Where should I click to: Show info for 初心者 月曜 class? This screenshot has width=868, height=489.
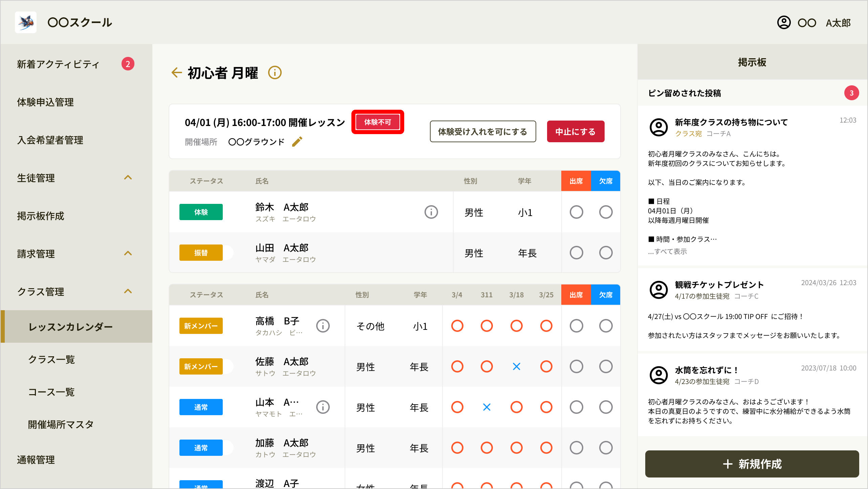point(275,72)
